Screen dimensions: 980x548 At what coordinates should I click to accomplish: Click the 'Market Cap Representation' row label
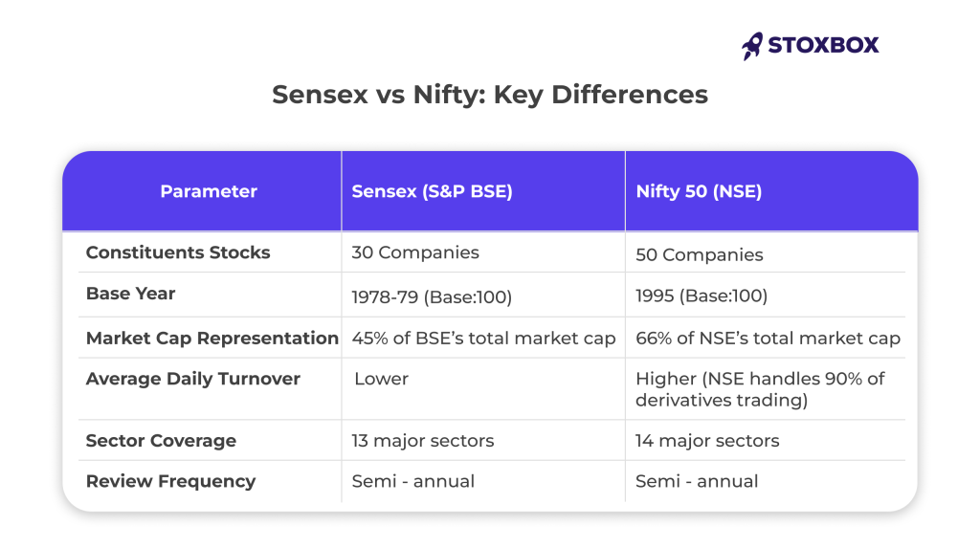pos(212,338)
